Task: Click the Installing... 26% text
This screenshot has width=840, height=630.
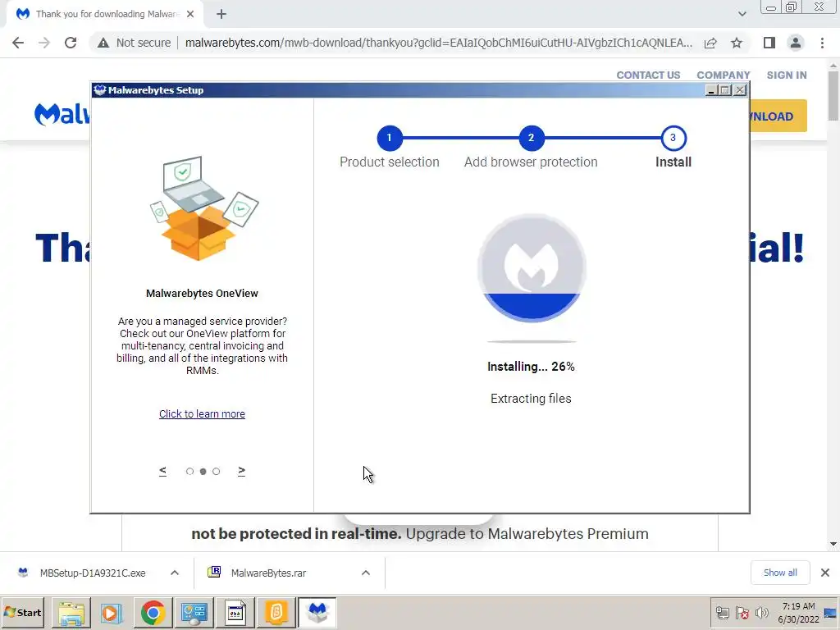Action: tap(531, 367)
